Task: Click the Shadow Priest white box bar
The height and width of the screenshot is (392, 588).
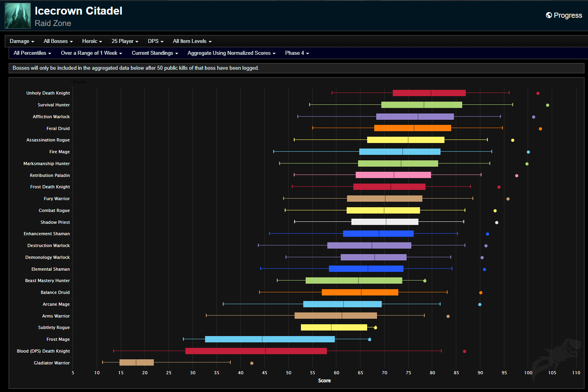Action: click(x=385, y=222)
